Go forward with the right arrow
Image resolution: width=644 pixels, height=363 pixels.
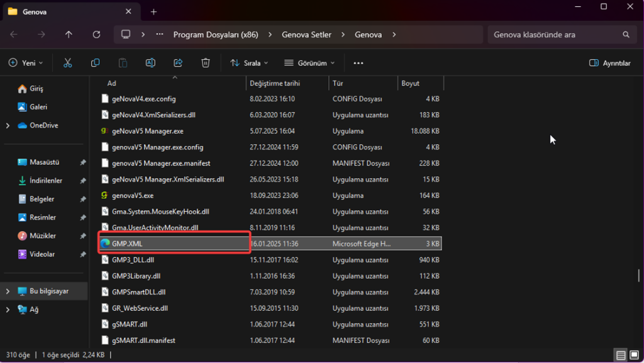tap(42, 35)
